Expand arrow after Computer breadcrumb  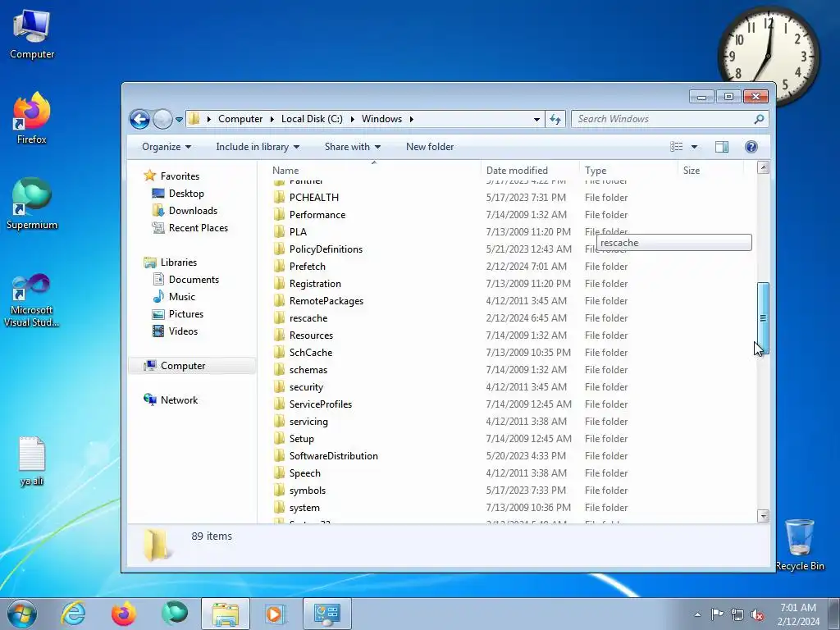(272, 120)
